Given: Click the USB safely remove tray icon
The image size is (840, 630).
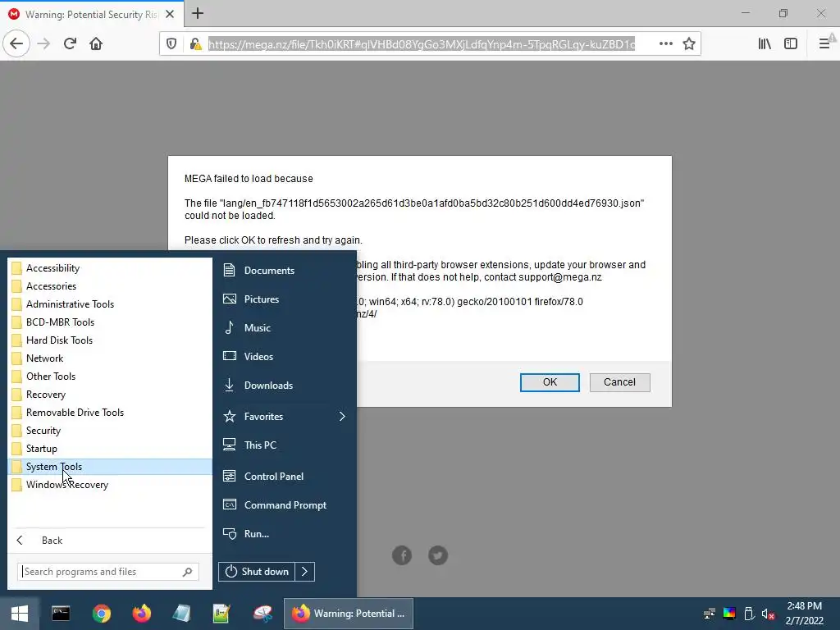Looking at the screenshot, I should click(x=750, y=614).
